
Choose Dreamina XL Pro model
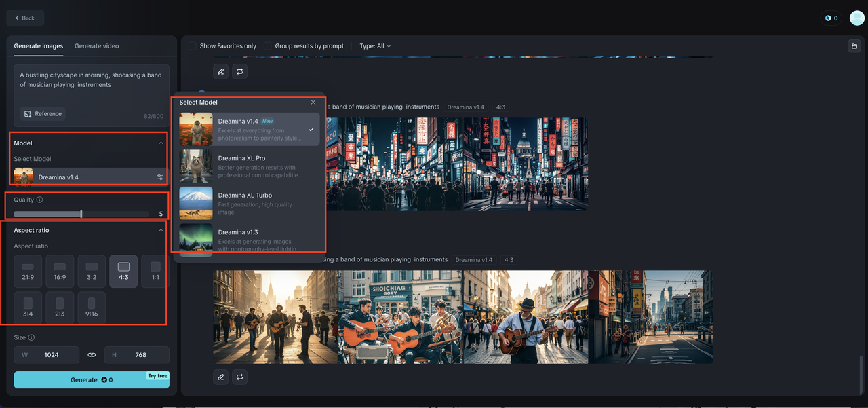coord(249,166)
